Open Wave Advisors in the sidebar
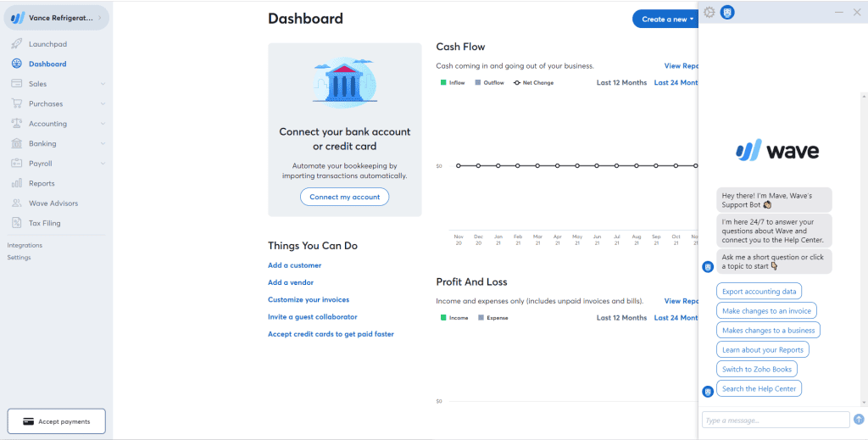 click(53, 203)
